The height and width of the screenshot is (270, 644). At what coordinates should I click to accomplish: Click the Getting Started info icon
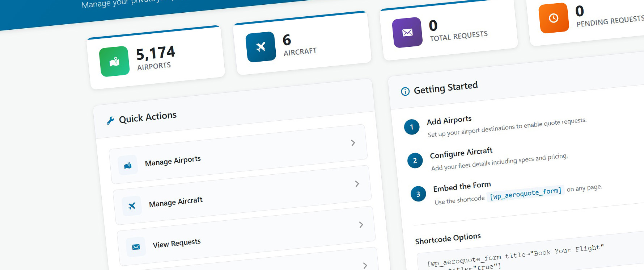405,91
